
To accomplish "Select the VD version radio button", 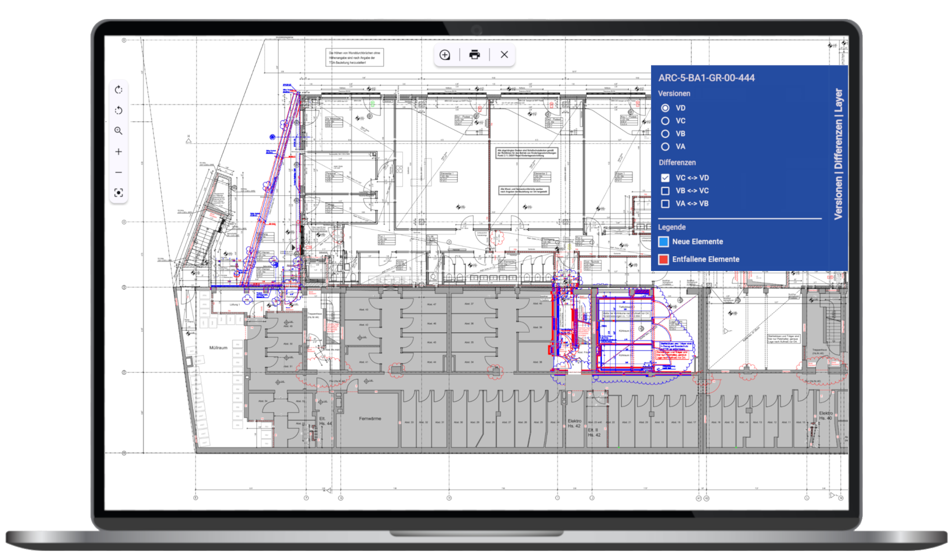I will click(665, 108).
